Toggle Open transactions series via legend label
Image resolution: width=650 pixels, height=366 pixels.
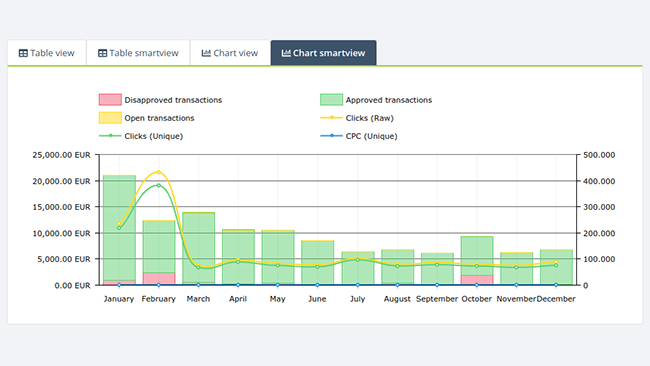[x=159, y=118]
